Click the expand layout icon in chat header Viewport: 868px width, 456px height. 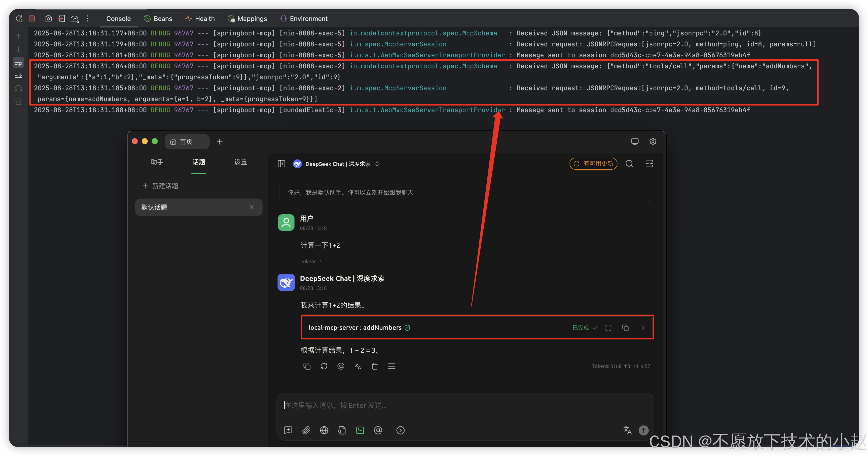click(x=649, y=164)
